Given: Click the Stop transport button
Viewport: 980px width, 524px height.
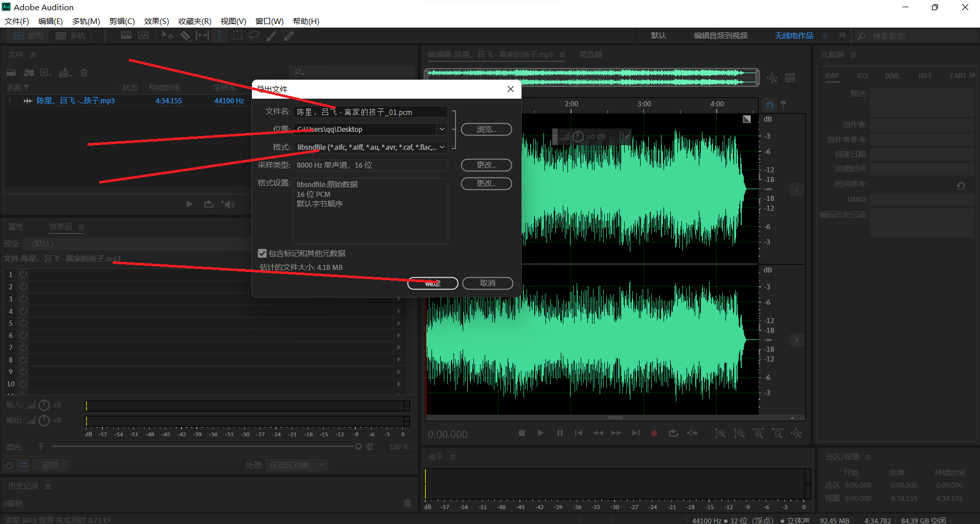Looking at the screenshot, I should 522,433.
